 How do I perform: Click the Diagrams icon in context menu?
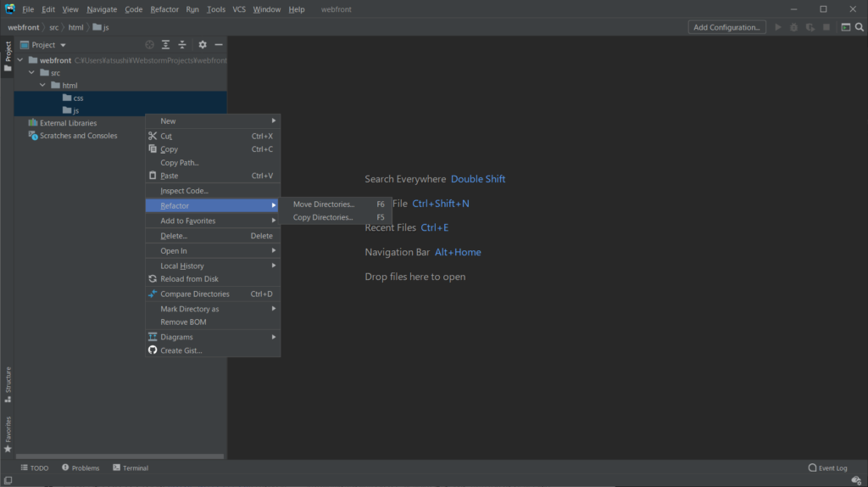[x=153, y=337]
